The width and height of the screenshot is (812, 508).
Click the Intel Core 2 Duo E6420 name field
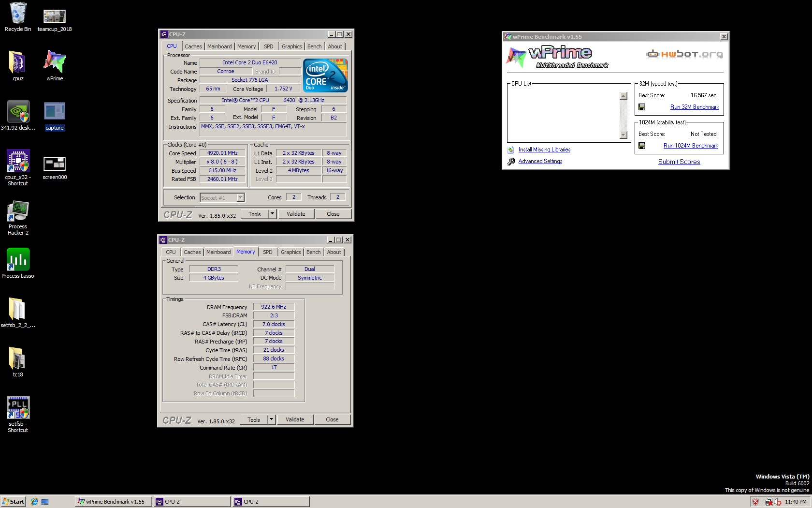(250, 62)
